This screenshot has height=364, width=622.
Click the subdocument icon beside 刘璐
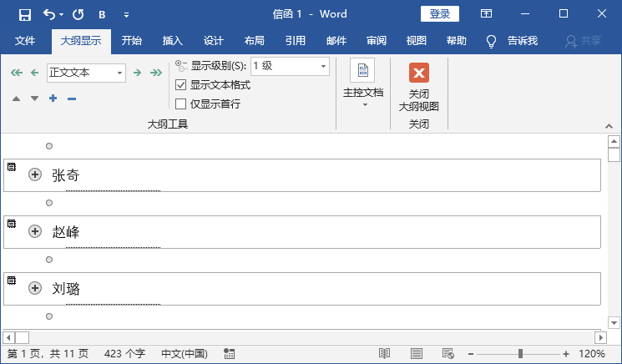point(12,281)
